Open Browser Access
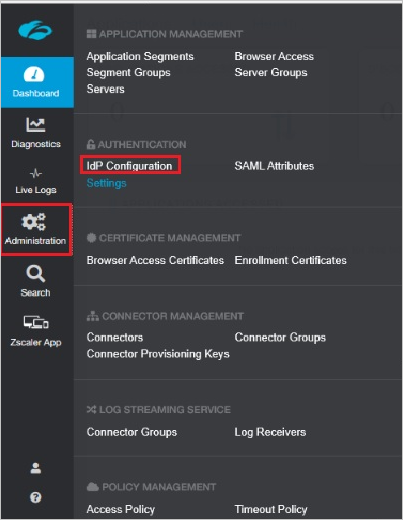The width and height of the screenshot is (403, 520). tap(274, 56)
